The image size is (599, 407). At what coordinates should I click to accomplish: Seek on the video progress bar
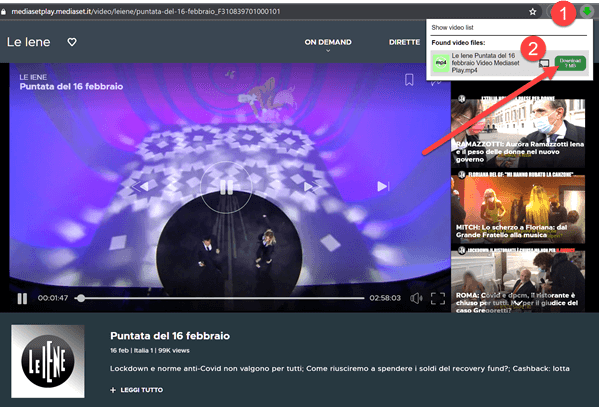tap(220, 298)
